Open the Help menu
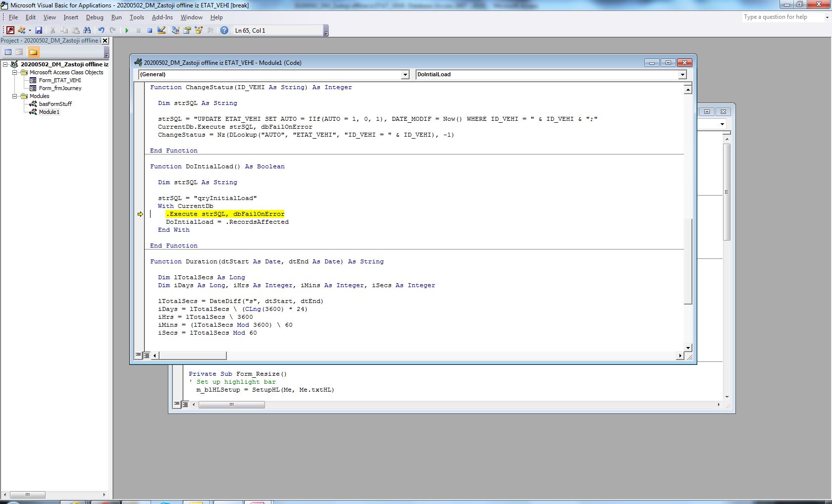 pos(216,17)
